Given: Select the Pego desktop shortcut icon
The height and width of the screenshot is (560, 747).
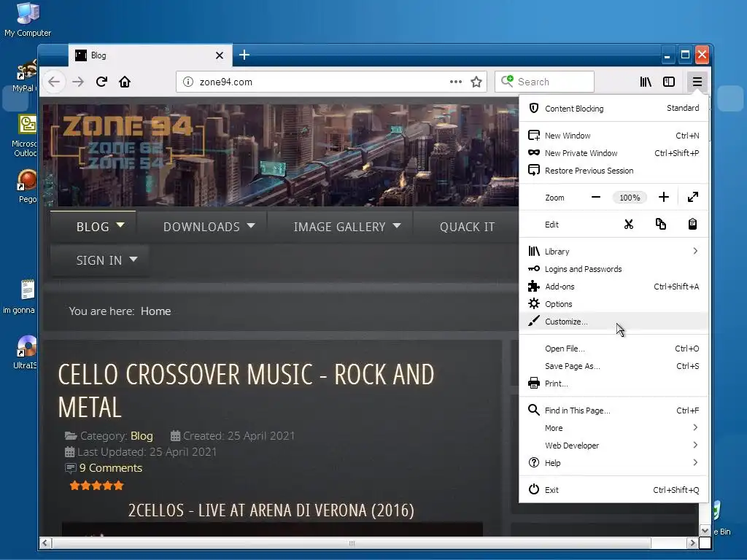Looking at the screenshot, I should coord(27,186).
